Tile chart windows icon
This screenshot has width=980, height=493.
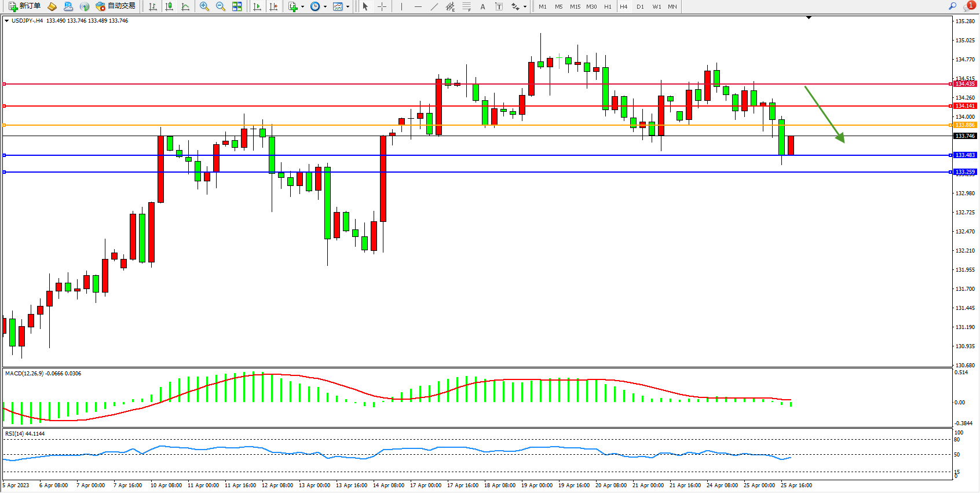[x=237, y=6]
